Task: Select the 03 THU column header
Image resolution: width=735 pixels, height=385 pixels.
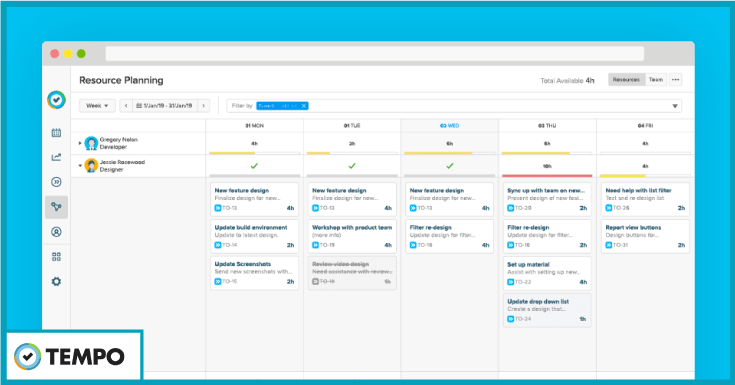Action: (547, 126)
